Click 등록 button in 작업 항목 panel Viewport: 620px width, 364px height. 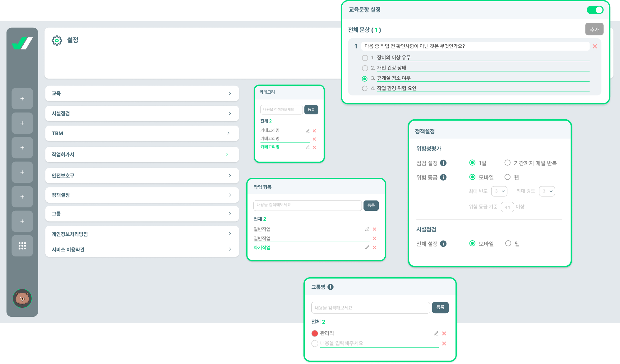pos(371,205)
